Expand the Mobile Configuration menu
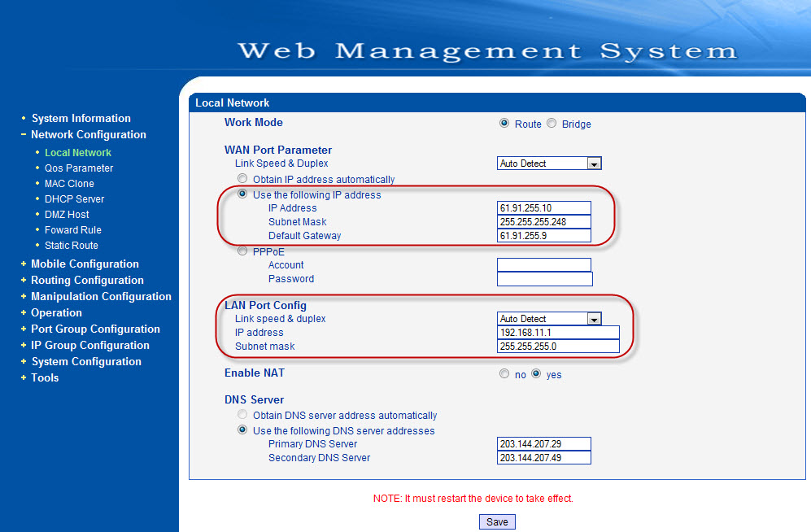Viewport: 811px width, 532px height. (x=85, y=264)
